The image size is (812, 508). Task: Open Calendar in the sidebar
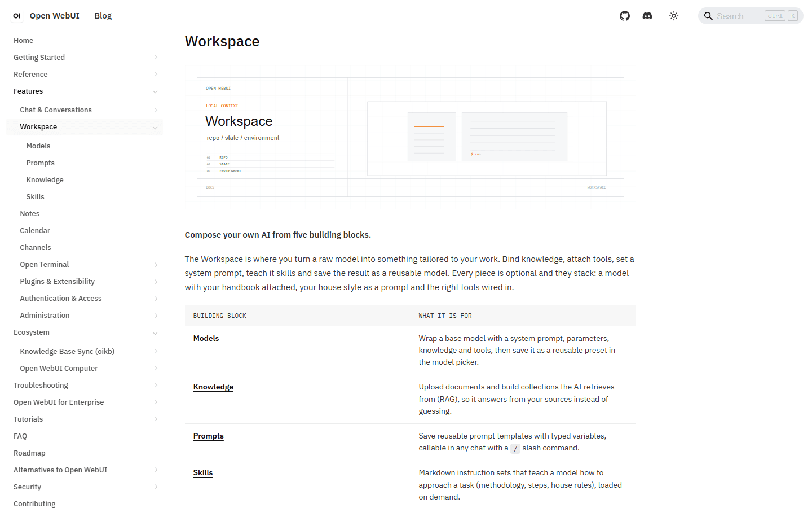(x=35, y=230)
